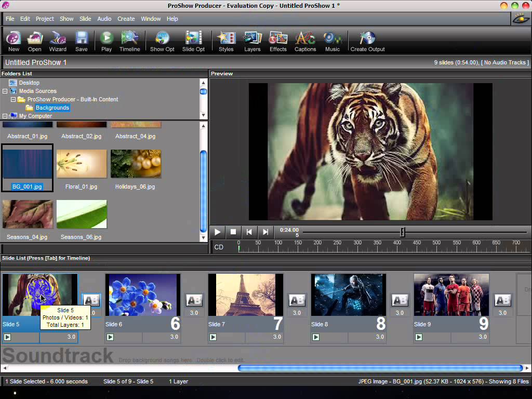Viewport: 532px width, 399px height.
Task: Click the ProShow app icon in title bar
Action: tap(5, 5)
